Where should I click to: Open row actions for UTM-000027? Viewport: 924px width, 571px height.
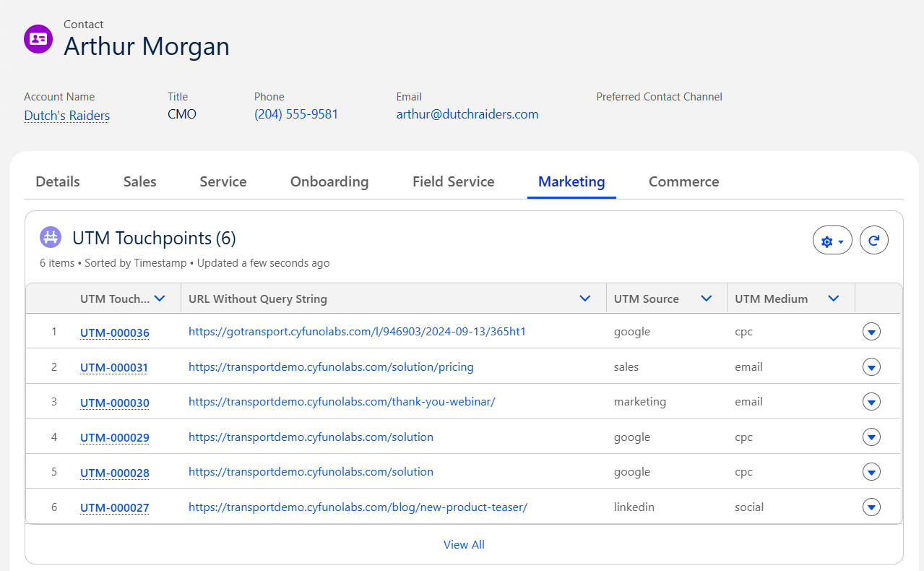pos(871,507)
